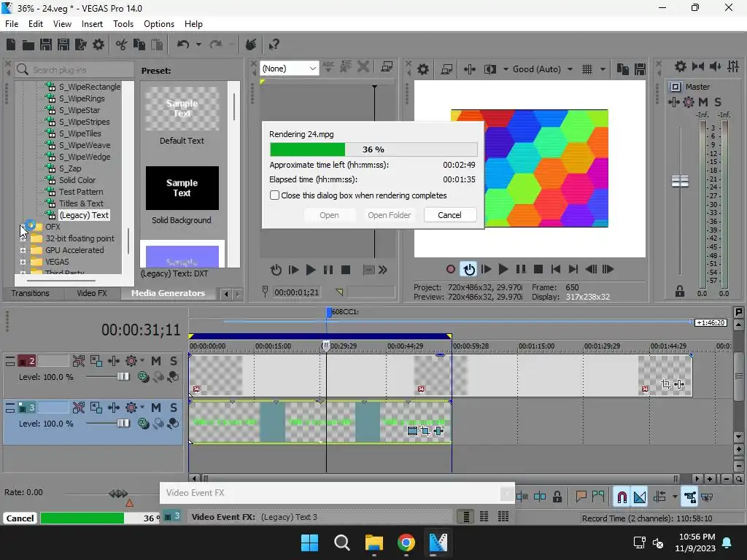
Task: Click the Open button in render dialog
Action: pos(329,215)
